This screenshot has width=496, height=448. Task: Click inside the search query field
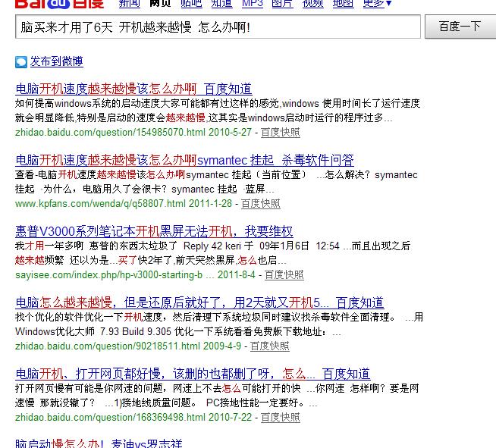218,27
